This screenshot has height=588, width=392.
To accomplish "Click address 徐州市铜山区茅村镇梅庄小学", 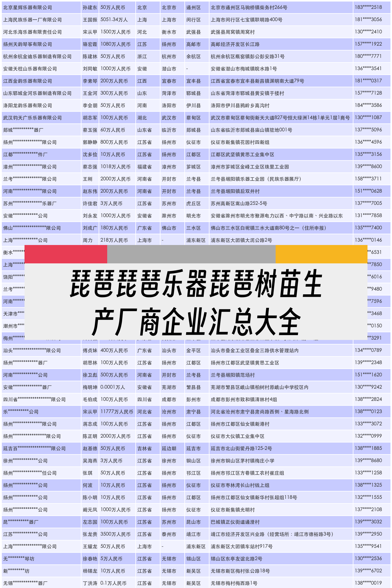I will coord(243,461).
